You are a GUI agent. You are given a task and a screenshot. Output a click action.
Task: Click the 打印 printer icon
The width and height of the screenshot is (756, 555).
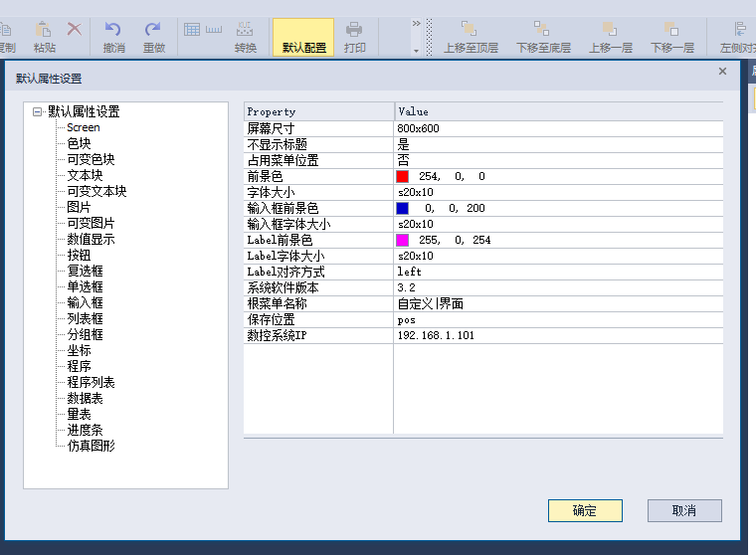(x=354, y=30)
